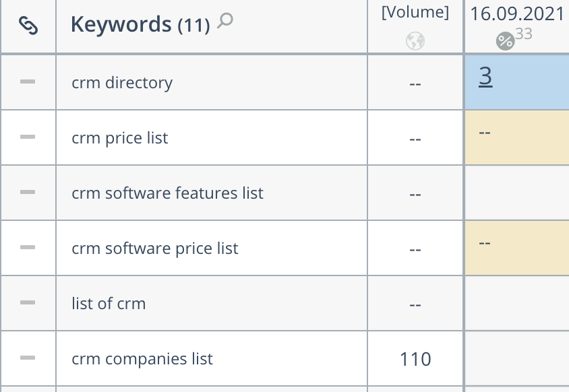
Task: Click dash icon beside crm software features list
Action: point(28,192)
